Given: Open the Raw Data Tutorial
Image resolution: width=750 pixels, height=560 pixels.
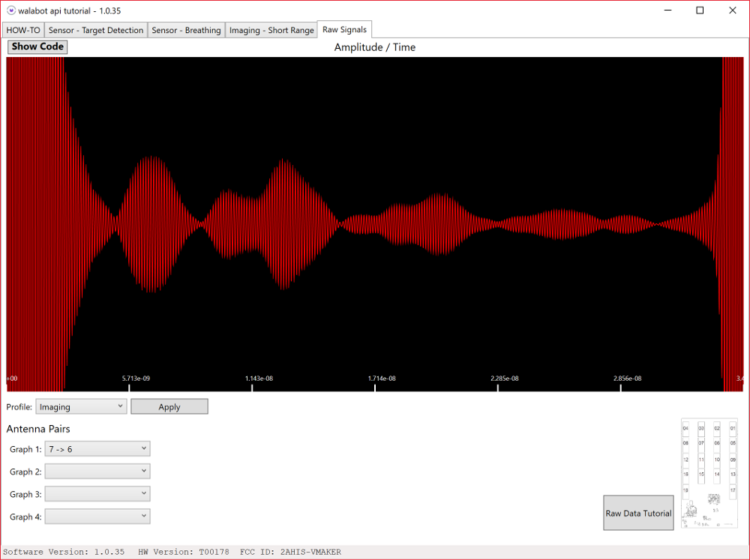Looking at the screenshot, I should [638, 513].
